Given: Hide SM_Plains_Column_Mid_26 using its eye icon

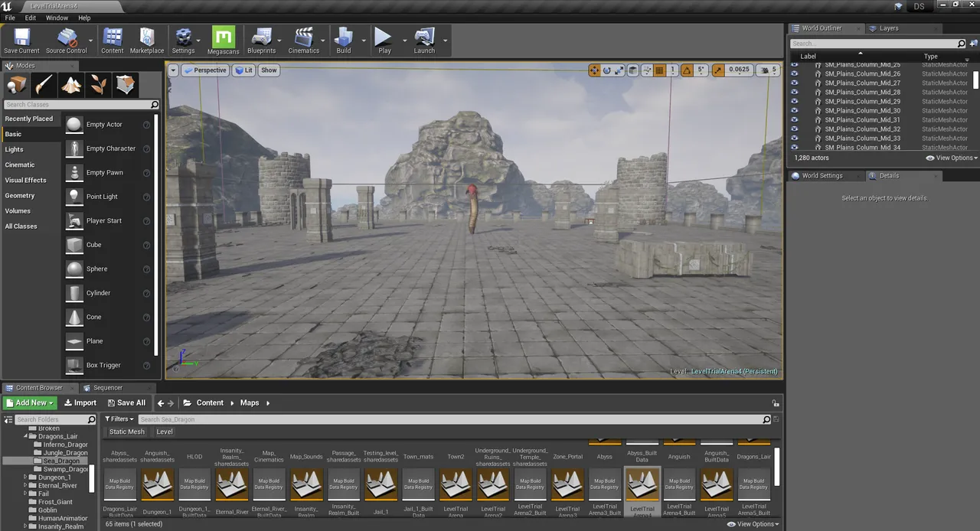Looking at the screenshot, I should pyautogui.click(x=794, y=74).
